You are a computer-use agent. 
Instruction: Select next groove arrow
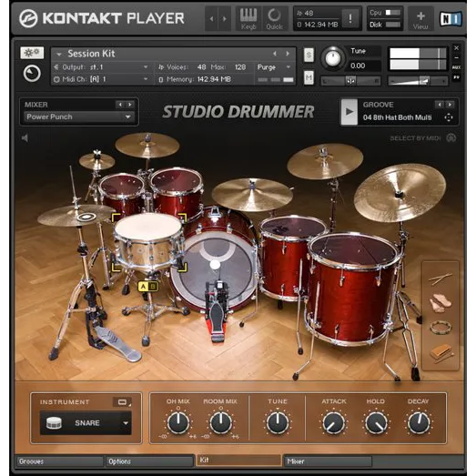point(450,105)
